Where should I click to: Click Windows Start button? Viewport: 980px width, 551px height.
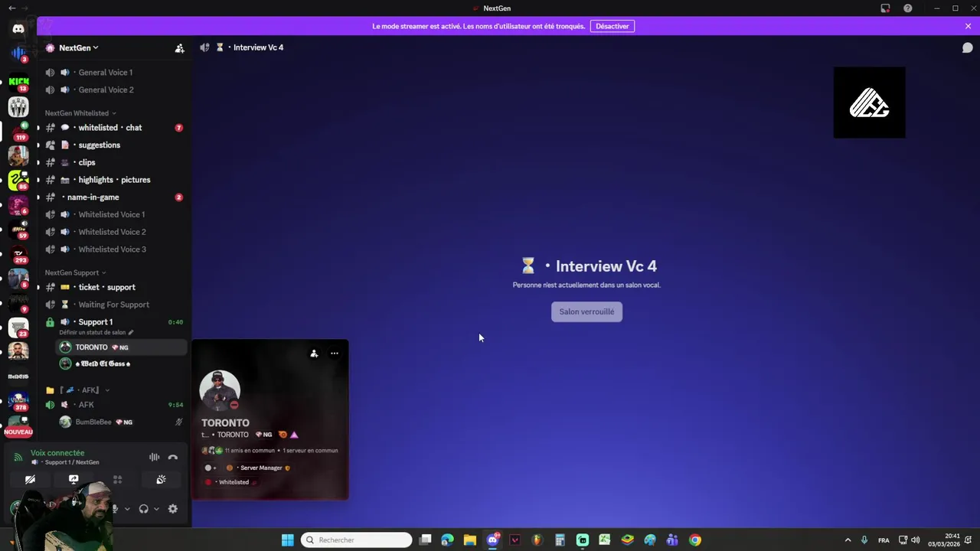pyautogui.click(x=287, y=540)
